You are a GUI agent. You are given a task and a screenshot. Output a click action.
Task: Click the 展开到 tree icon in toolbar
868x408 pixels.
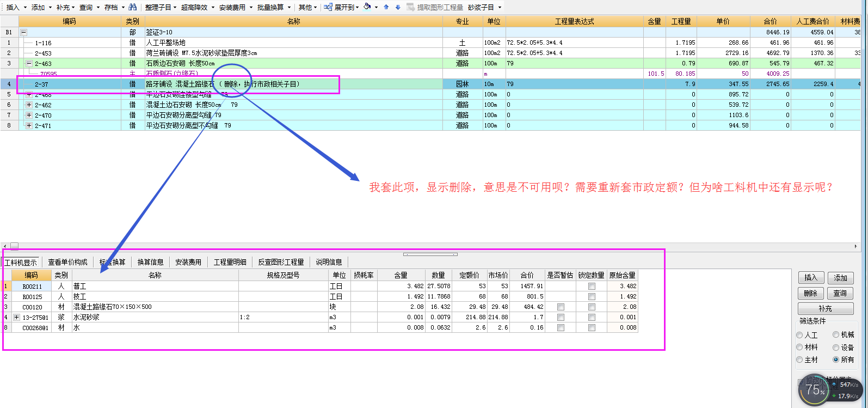pos(328,7)
